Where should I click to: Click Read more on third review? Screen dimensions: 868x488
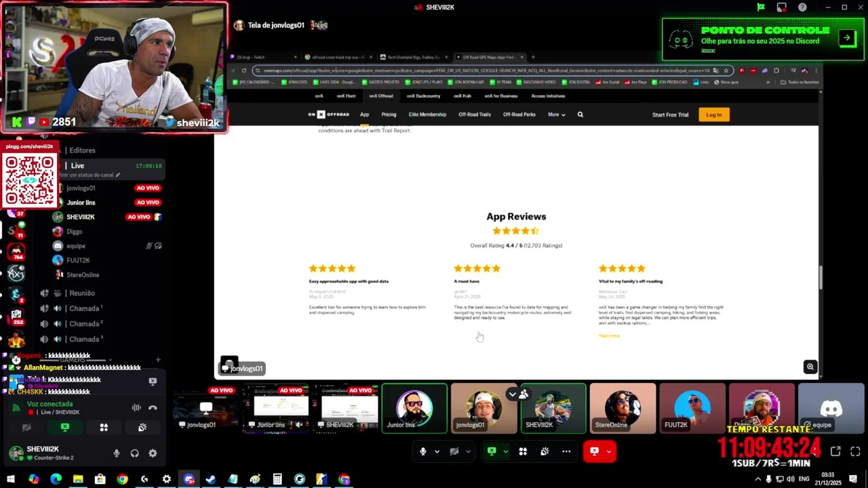coord(609,335)
